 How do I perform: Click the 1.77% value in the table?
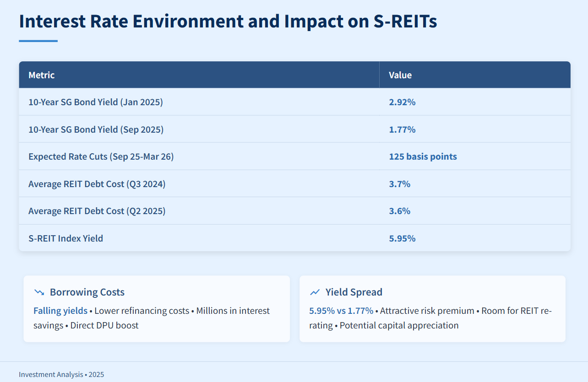pyautogui.click(x=402, y=129)
